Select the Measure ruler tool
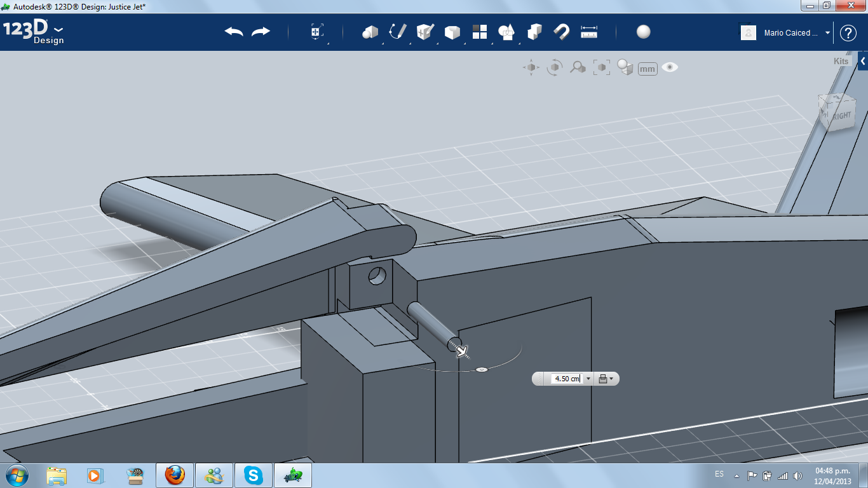 tap(589, 32)
